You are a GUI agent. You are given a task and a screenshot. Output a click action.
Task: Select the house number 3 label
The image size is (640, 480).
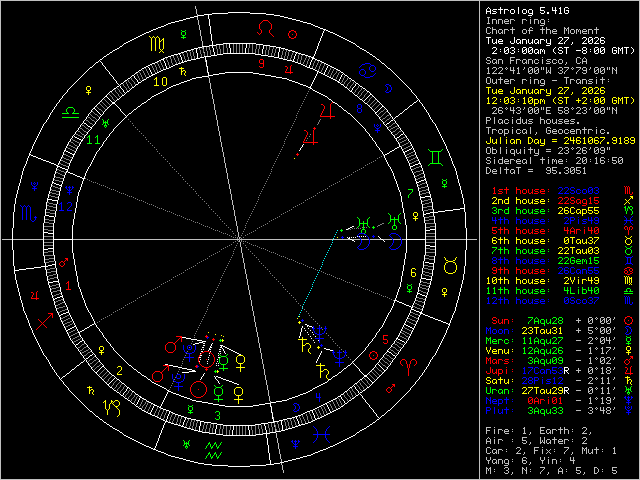[x=218, y=414]
